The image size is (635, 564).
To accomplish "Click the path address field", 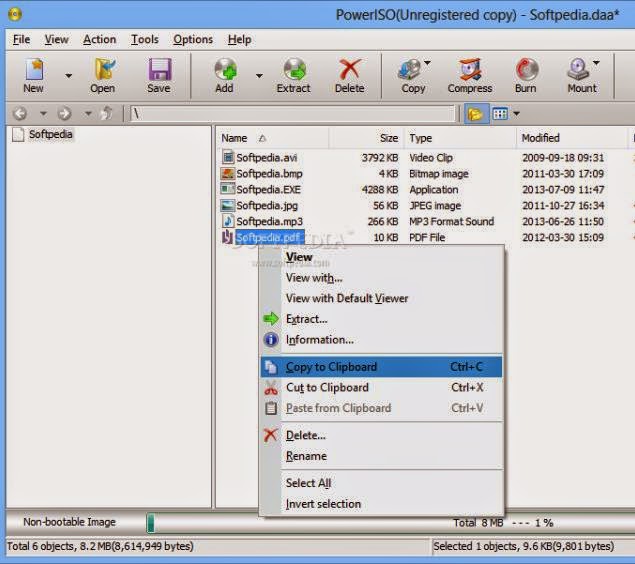I will (x=293, y=114).
